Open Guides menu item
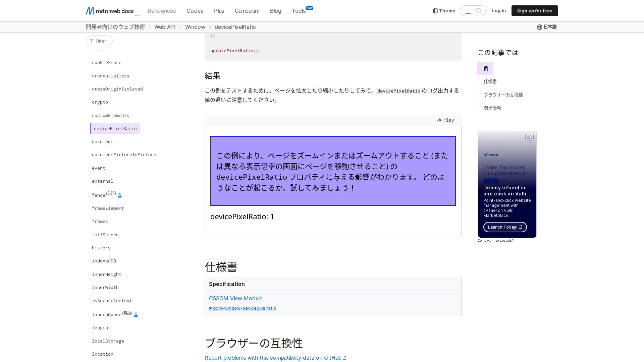644x362 pixels. click(x=195, y=11)
